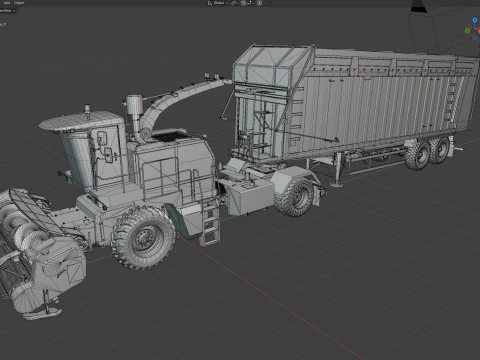Click the blue Z axis gizmo handle
The width and height of the screenshot is (480, 360).
click(475, 20)
